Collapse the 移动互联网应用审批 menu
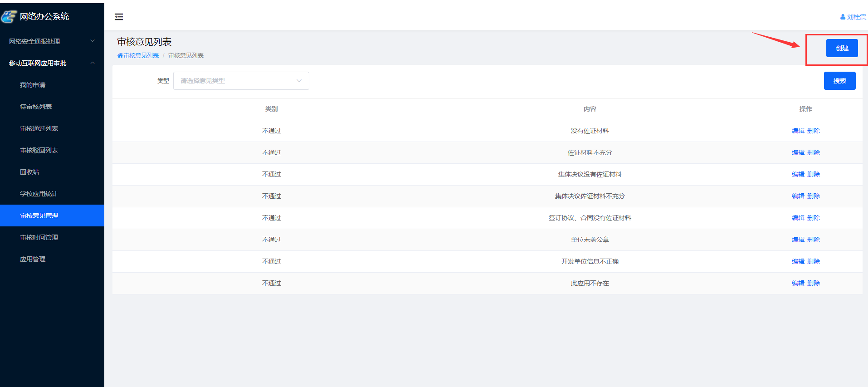Image resolution: width=868 pixels, height=387 pixels. click(x=52, y=63)
